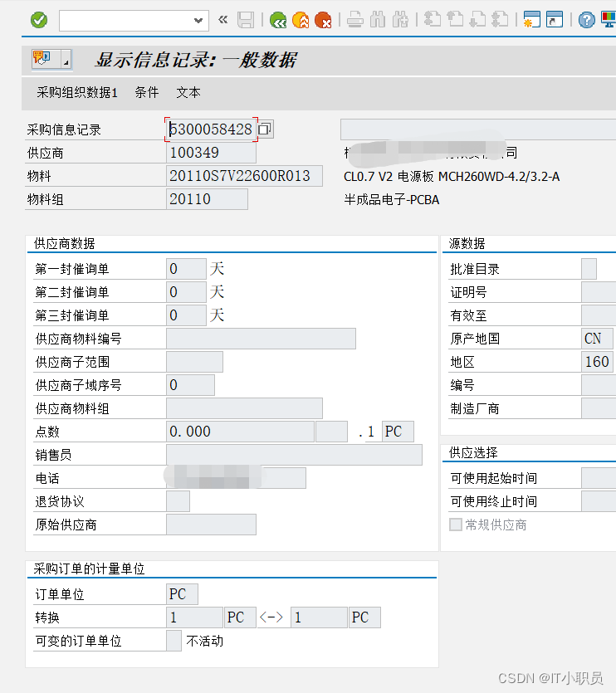The image size is (616, 693).
Task: Toggle the 退货协议 checkbox field
Action: click(179, 500)
